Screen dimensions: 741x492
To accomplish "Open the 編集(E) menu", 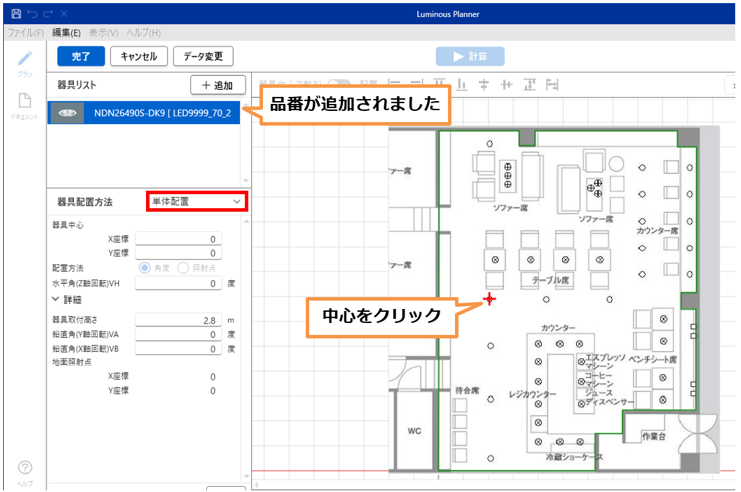I will point(66,33).
